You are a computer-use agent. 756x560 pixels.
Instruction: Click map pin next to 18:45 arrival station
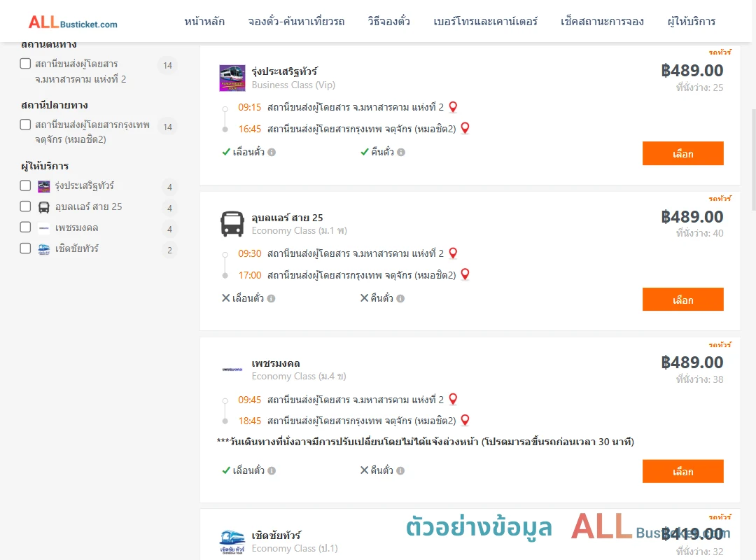point(465,419)
